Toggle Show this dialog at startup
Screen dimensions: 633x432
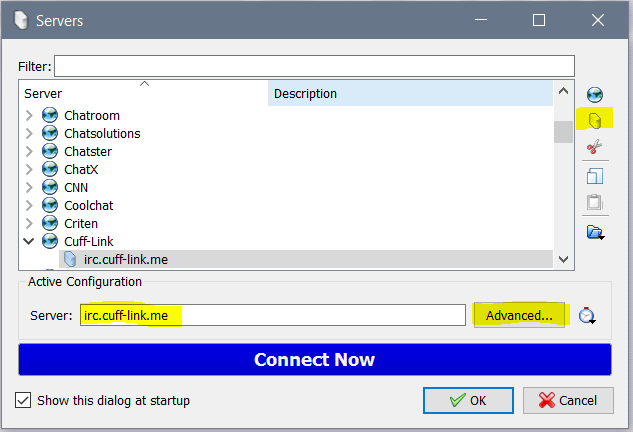pyautogui.click(x=23, y=401)
